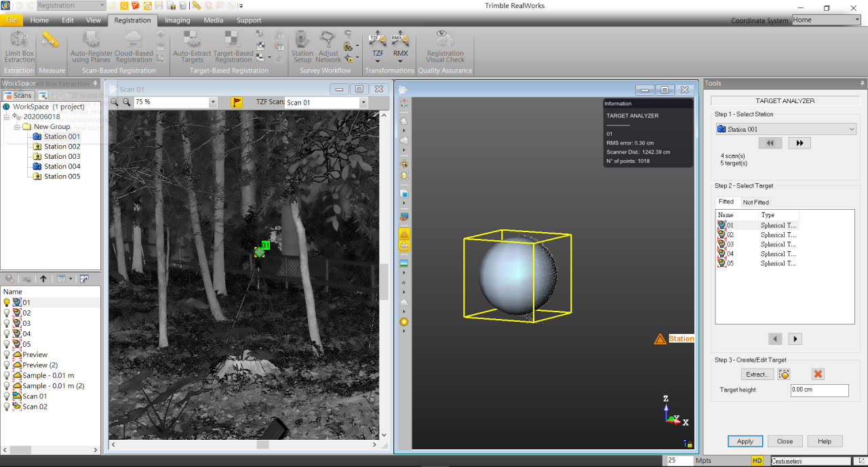Click the Help button
The image size is (868, 467).
tap(825, 441)
